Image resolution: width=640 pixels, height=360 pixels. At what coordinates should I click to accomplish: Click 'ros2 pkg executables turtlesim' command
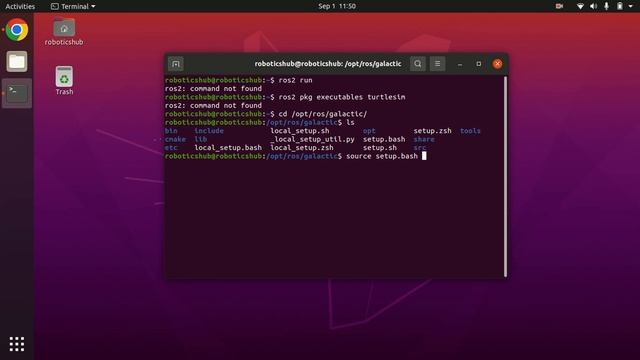[342, 97]
